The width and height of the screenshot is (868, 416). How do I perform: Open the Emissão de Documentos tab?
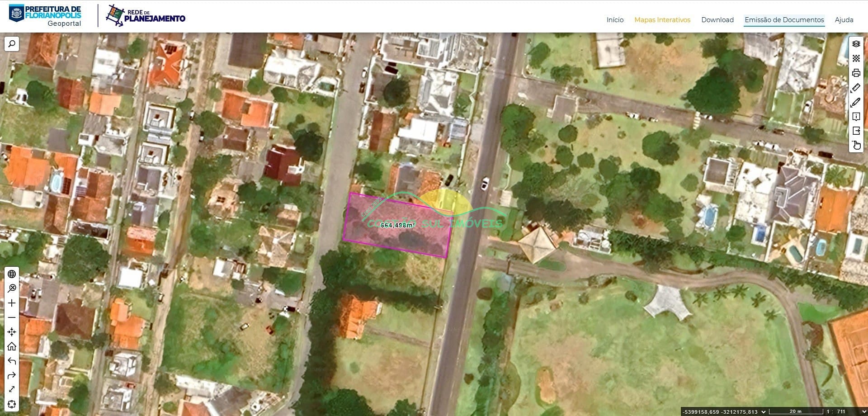(784, 20)
